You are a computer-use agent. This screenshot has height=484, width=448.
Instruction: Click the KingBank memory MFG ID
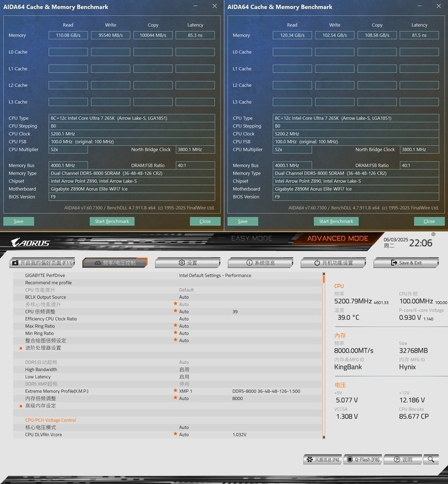(348, 367)
